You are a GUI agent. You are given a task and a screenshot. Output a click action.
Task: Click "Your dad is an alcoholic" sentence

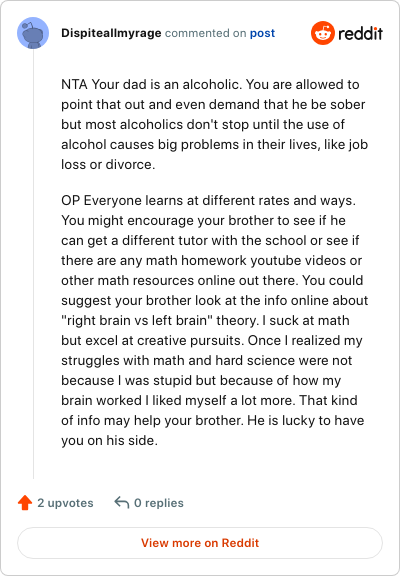(x=167, y=84)
